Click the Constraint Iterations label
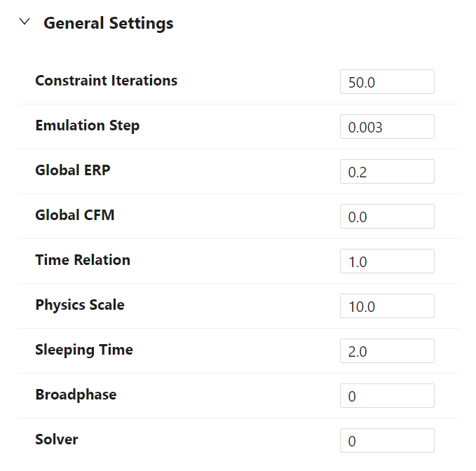This screenshot has height=471, width=476. pos(106,81)
